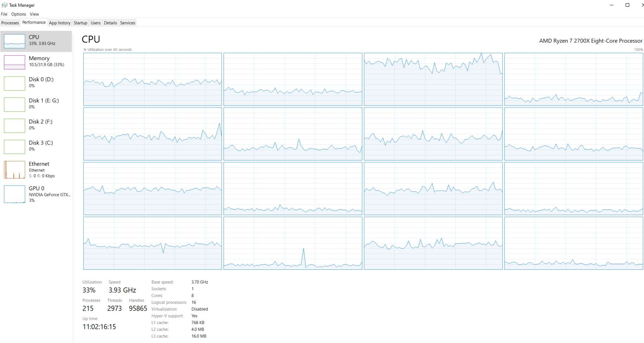644x343 pixels.
Task: Click the L2 cache value 4.0 MB
Action: coord(198,330)
